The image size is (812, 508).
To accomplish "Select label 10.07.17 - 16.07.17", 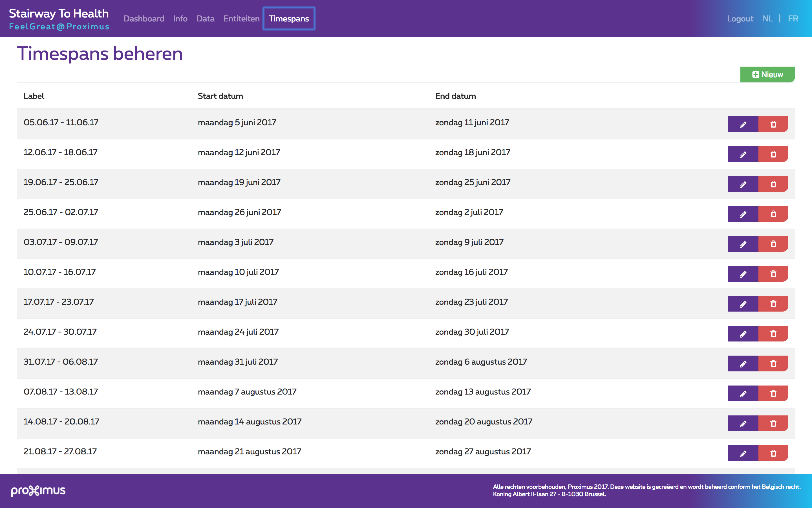I will point(59,272).
